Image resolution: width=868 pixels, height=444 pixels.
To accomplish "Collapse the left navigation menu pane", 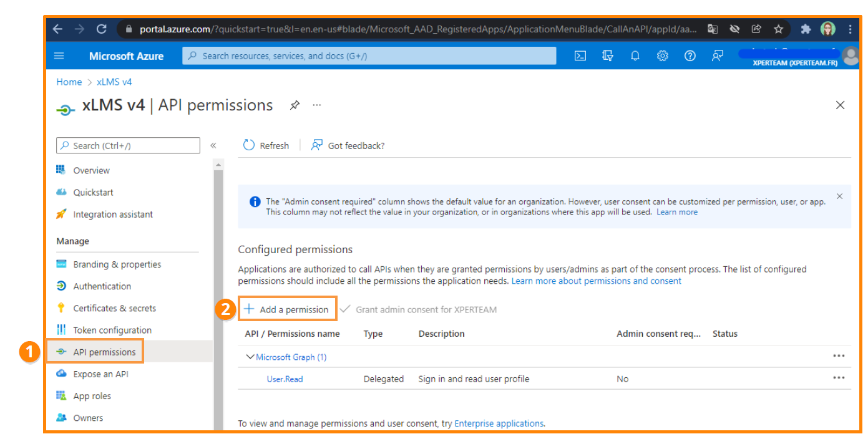I will pos(213,145).
